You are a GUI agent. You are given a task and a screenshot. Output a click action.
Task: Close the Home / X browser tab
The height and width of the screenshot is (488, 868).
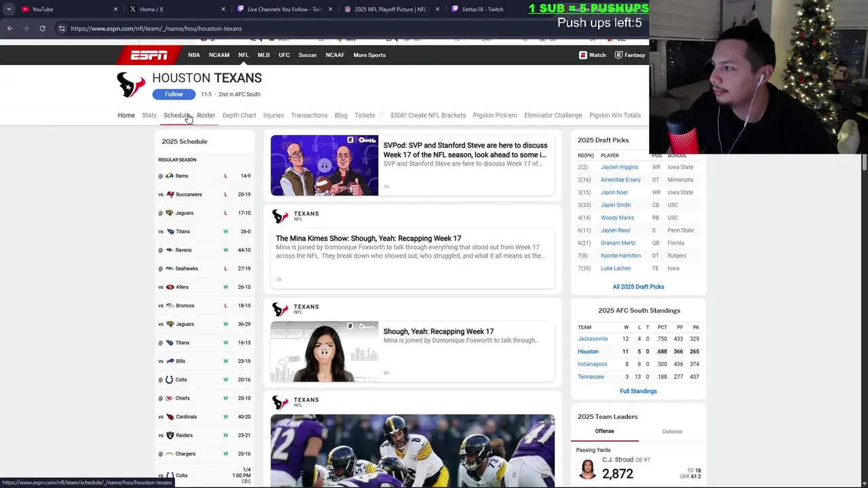pyautogui.click(x=223, y=9)
